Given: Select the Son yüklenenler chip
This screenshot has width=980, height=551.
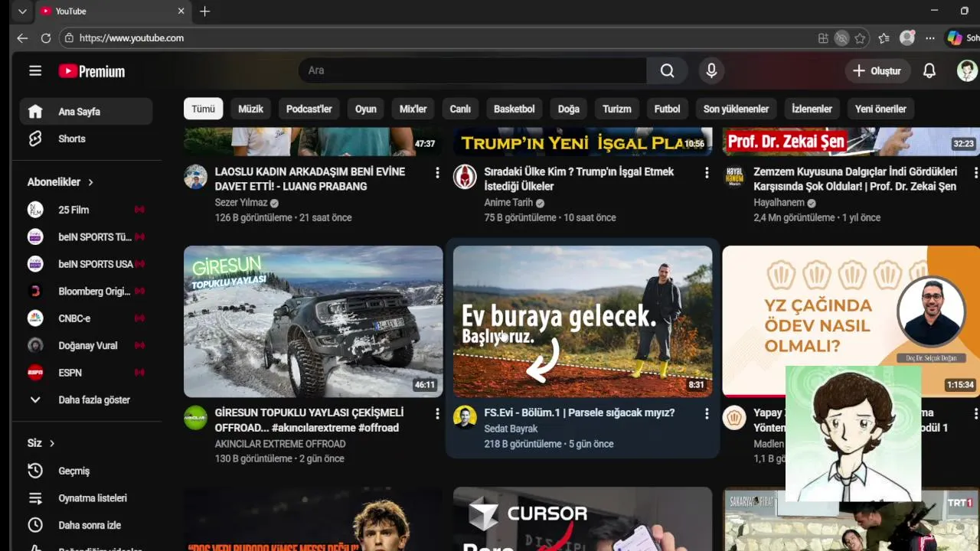Looking at the screenshot, I should [736, 109].
